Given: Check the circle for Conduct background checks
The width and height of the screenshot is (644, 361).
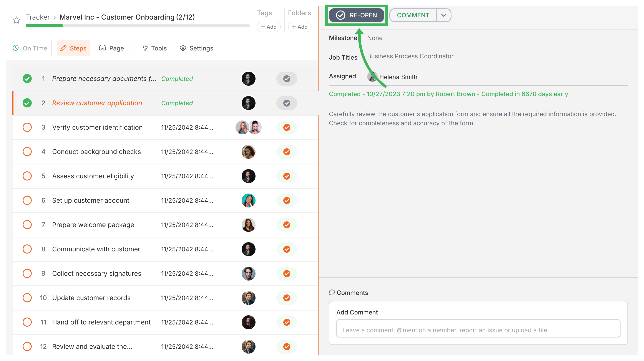Looking at the screenshot, I should click(x=27, y=152).
